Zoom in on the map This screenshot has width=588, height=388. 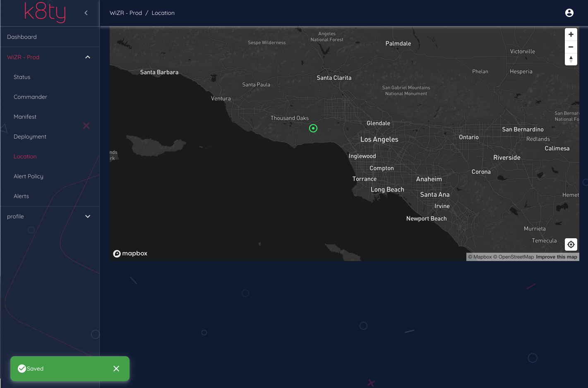click(x=571, y=34)
